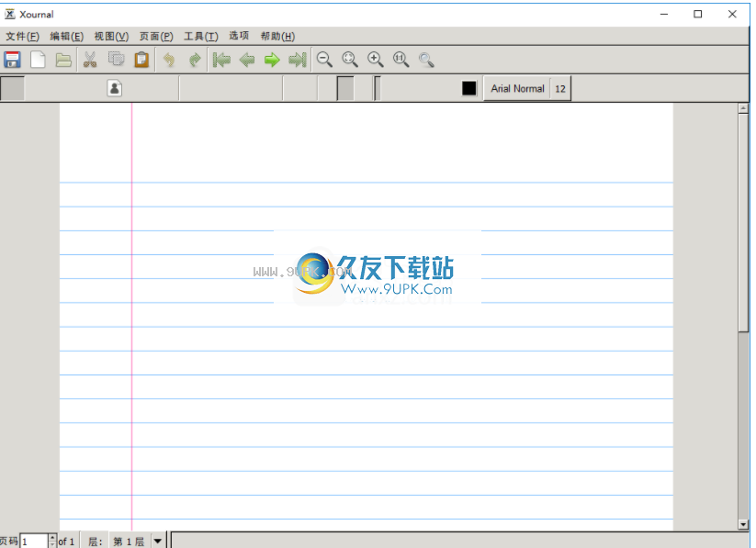Save the journal with the floppy icon
Image resolution: width=756 pixels, height=548 pixels.
pos(13,60)
